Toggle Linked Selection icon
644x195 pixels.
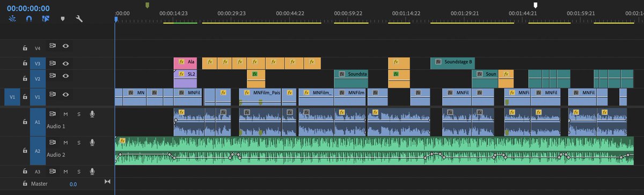coord(46,19)
